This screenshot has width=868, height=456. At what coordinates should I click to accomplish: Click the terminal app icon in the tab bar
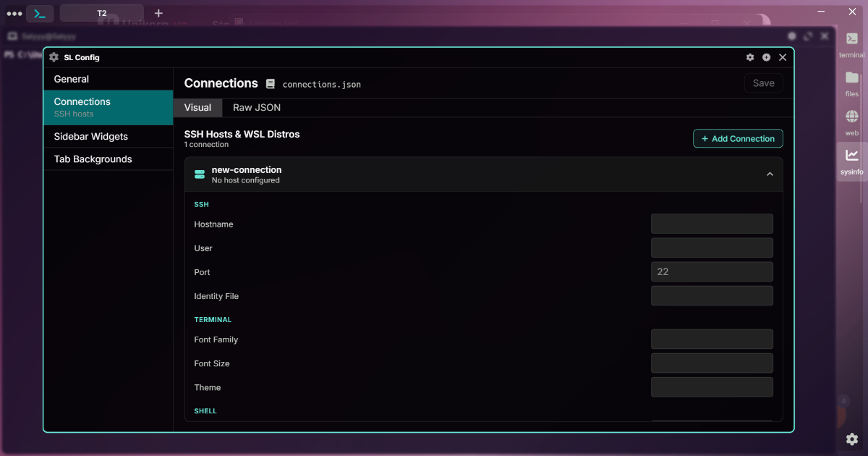tap(40, 13)
